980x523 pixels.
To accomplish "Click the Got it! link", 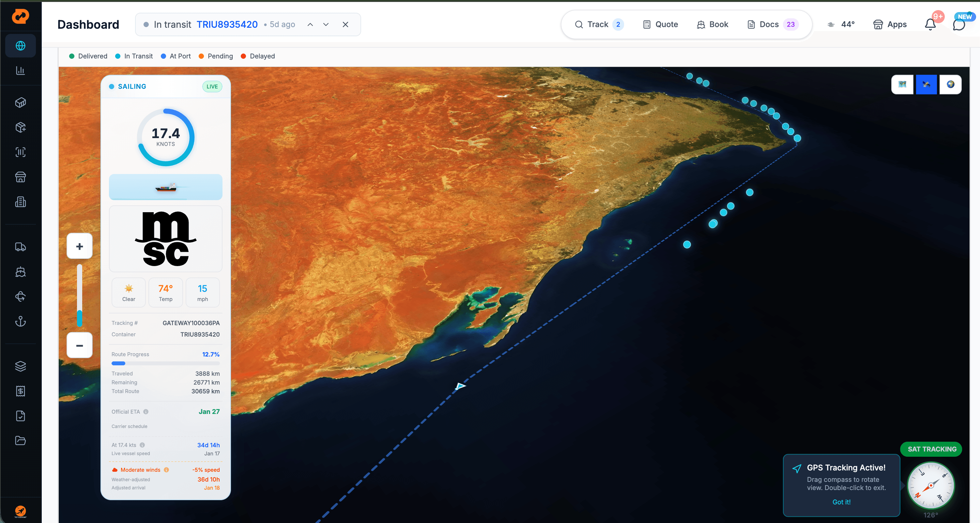I will pyautogui.click(x=841, y=502).
